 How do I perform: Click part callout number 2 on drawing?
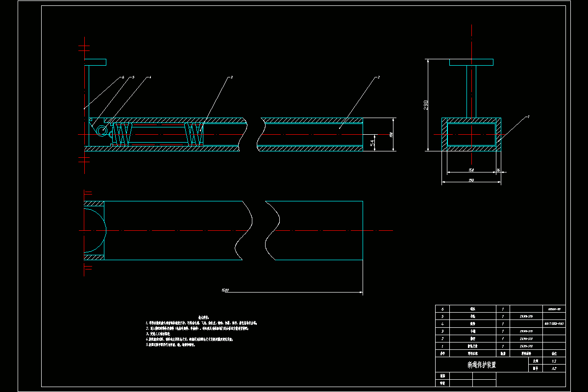pyautogui.click(x=378, y=77)
